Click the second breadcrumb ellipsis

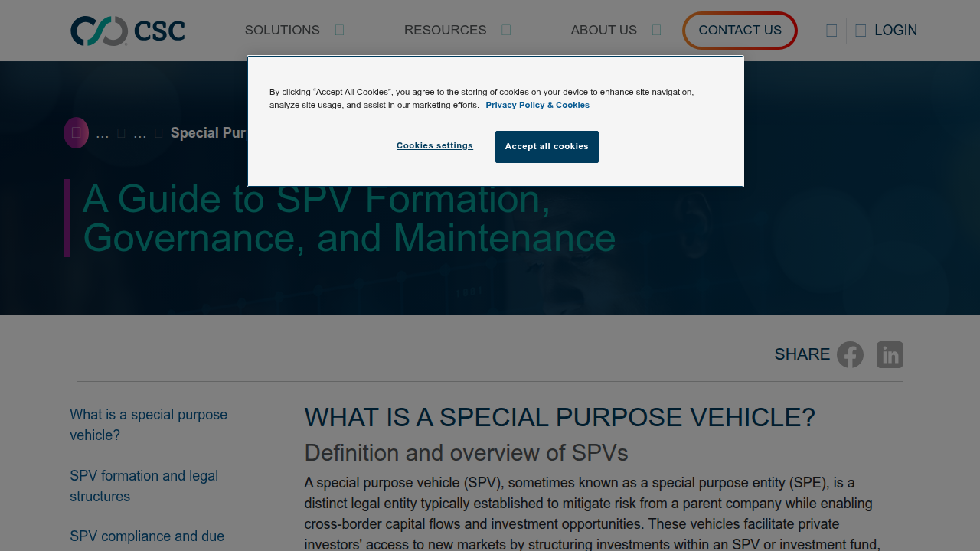pos(140,134)
